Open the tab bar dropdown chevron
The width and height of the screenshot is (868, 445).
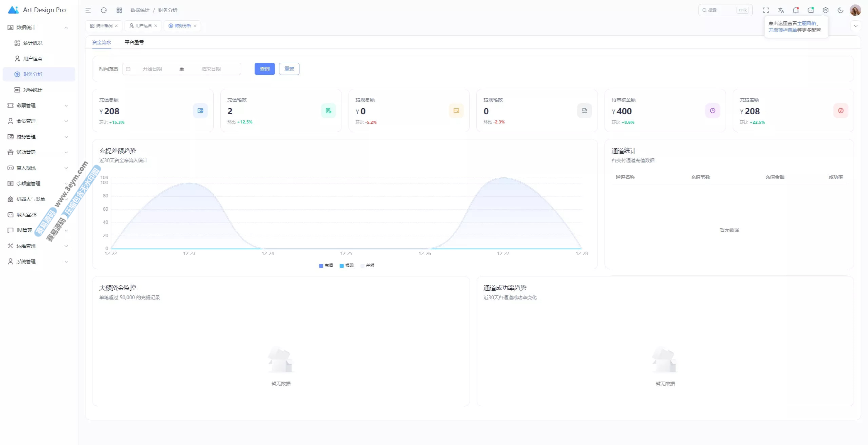(x=855, y=26)
